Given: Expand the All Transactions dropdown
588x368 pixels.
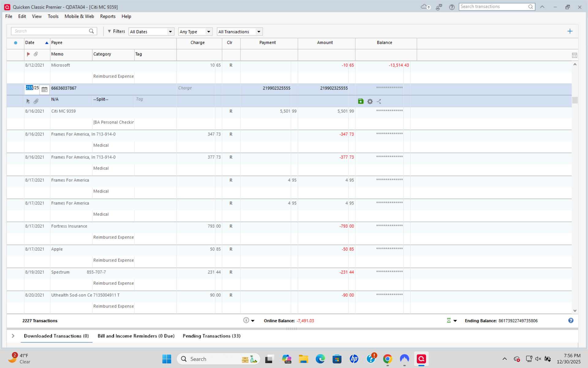Looking at the screenshot, I should pos(239,32).
